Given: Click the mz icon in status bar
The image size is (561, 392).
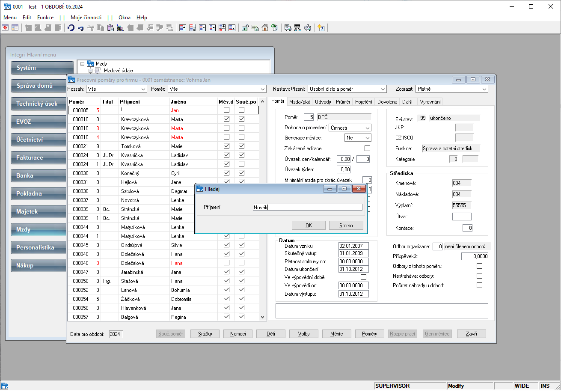Looking at the screenshot, I should click(5, 386).
